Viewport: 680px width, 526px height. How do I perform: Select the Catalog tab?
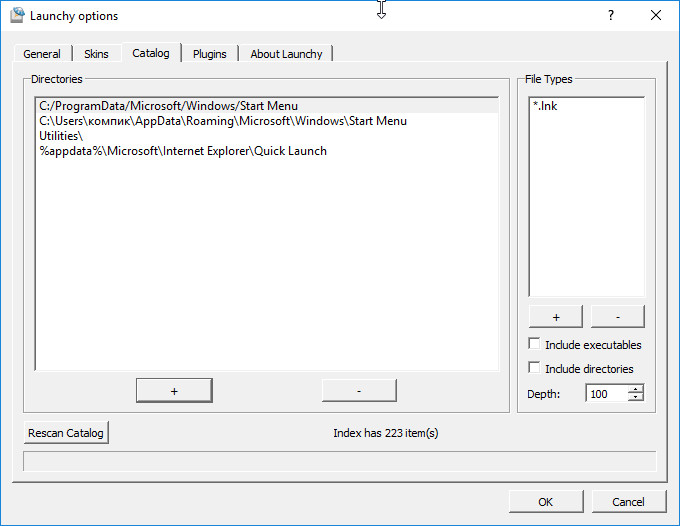151,53
